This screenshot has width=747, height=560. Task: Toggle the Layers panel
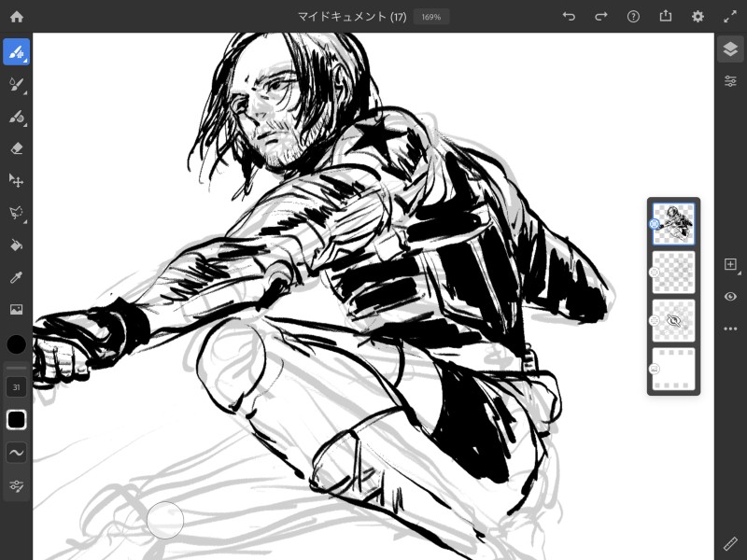pyautogui.click(x=730, y=49)
